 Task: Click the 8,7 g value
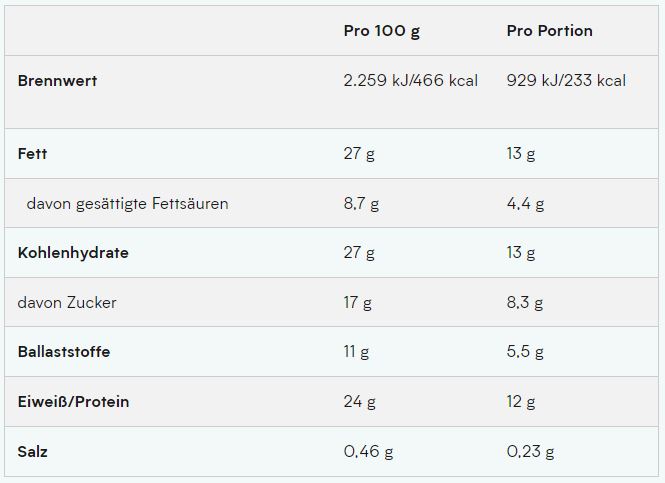361,204
